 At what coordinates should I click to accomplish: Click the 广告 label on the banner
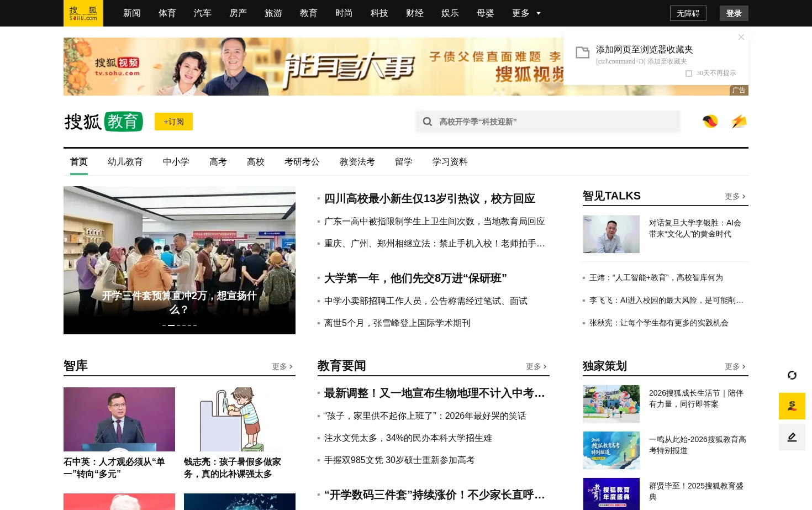(739, 91)
